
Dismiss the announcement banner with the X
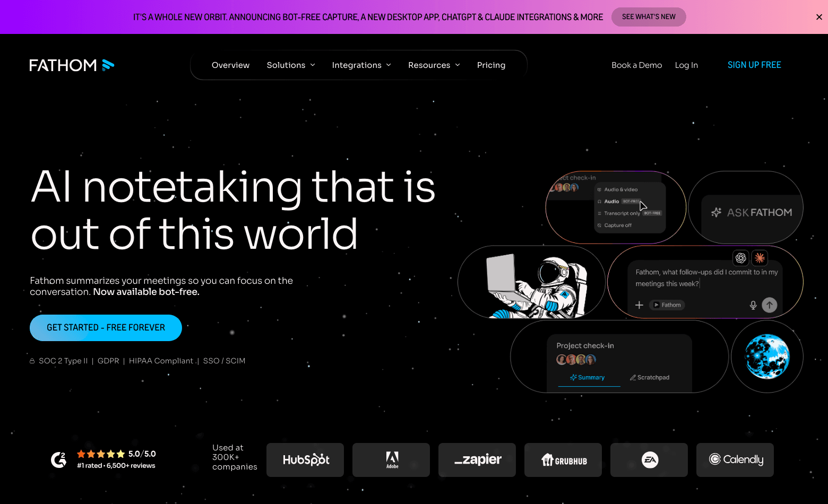[x=819, y=17]
